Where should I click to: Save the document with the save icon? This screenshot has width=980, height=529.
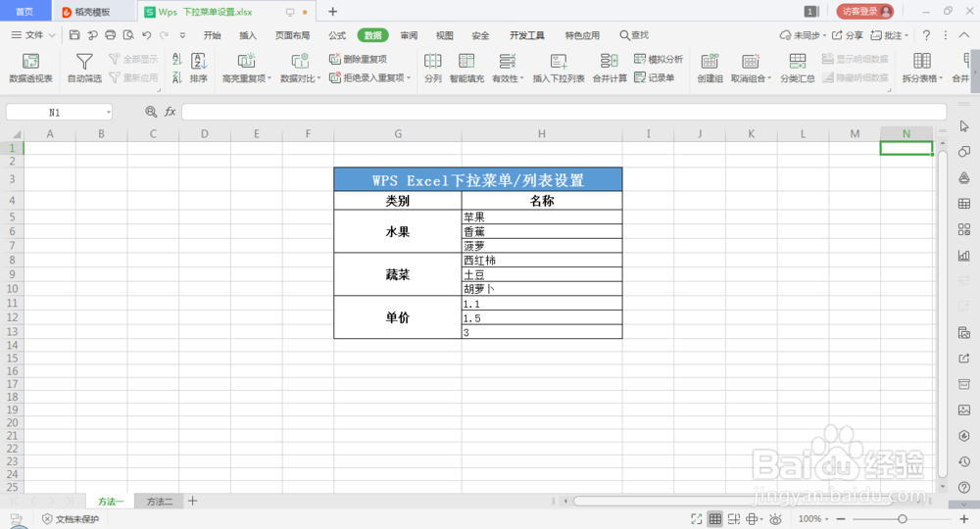74,35
